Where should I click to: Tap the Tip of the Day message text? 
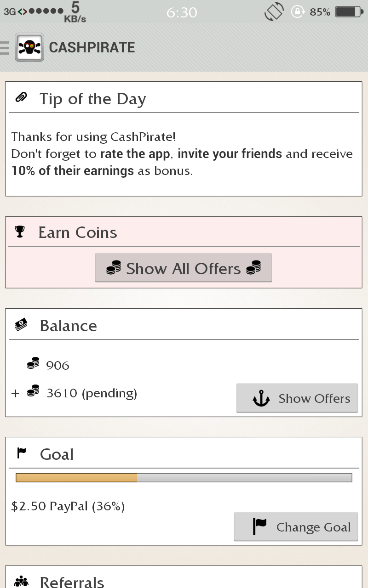point(182,154)
